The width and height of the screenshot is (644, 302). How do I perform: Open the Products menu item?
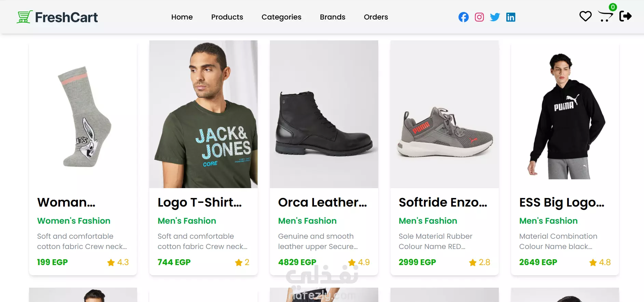coord(227,17)
